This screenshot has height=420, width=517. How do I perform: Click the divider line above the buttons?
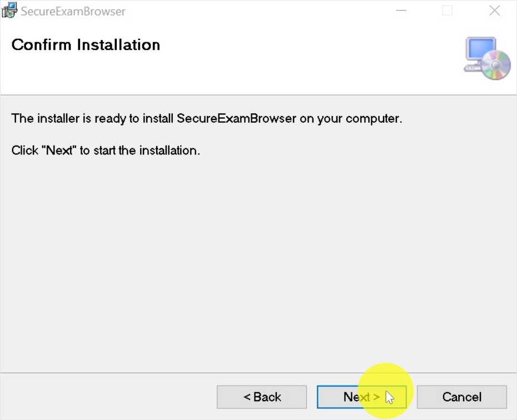click(258, 373)
